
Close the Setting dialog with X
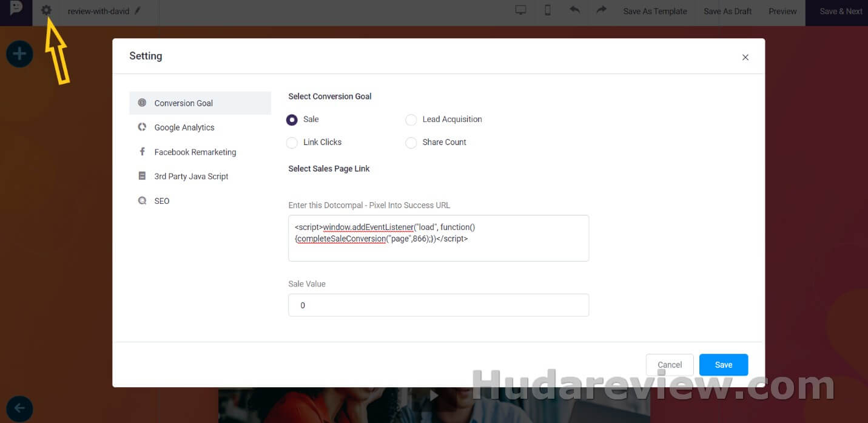point(745,57)
